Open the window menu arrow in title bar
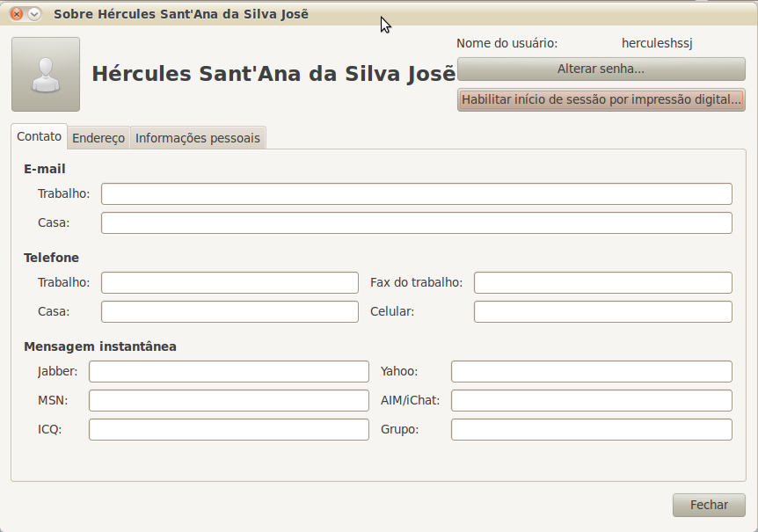 (33, 14)
